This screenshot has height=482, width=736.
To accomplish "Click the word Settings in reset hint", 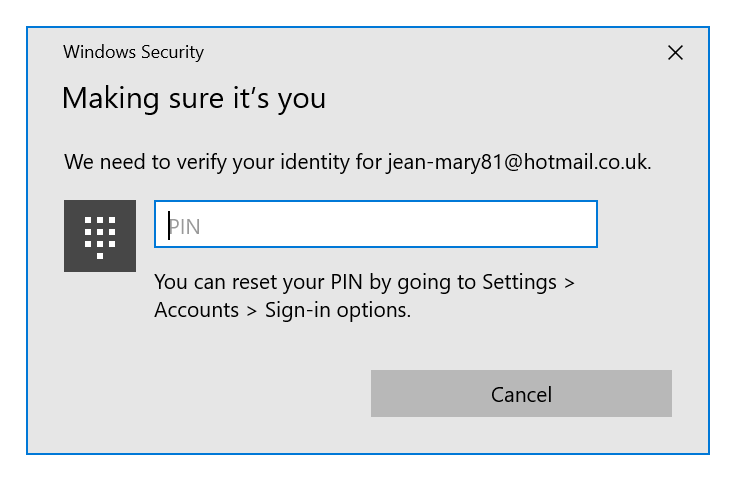I will pos(519,282).
